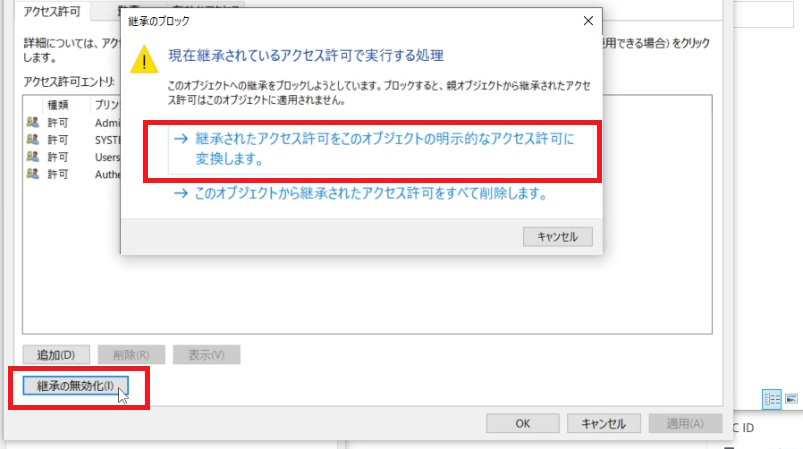Click the 種類 column header
Viewport: 803px width, 449px height.
tap(58, 105)
